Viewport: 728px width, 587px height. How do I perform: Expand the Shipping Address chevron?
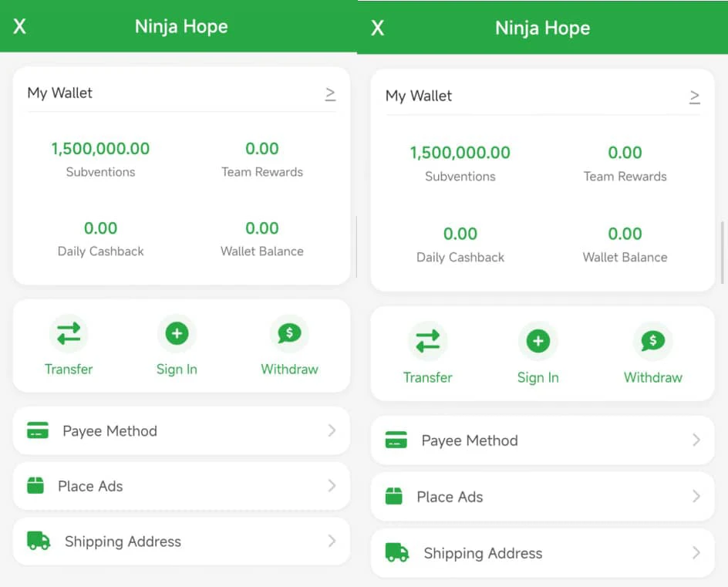pyautogui.click(x=332, y=541)
